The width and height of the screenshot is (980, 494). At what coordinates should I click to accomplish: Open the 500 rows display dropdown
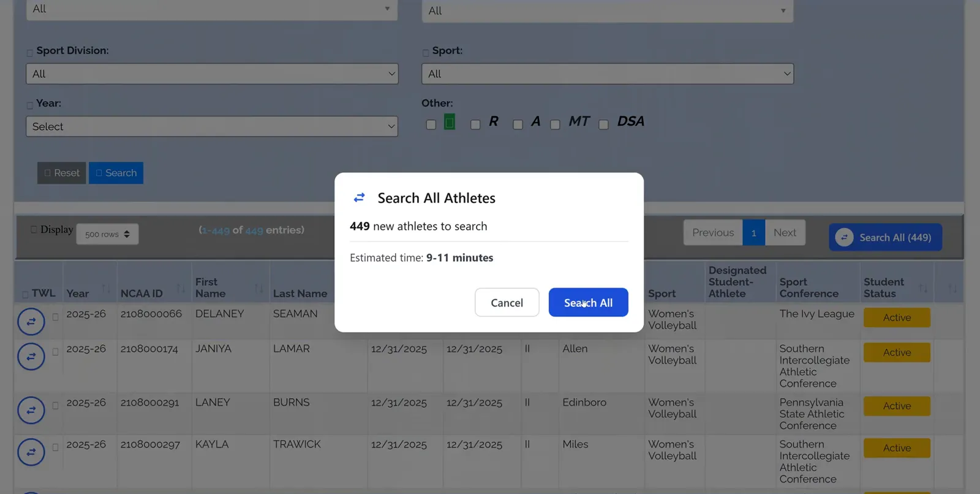pos(107,234)
